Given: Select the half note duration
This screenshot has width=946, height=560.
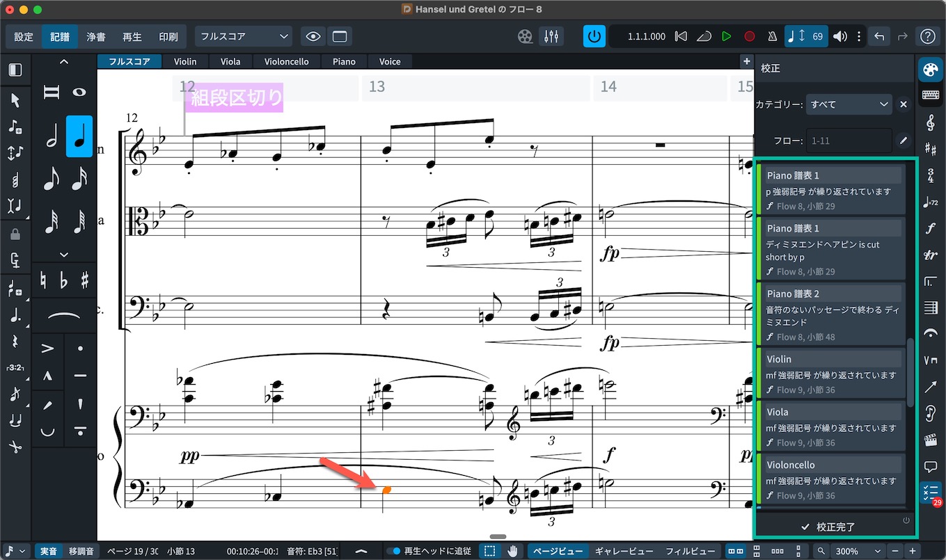Looking at the screenshot, I should point(52,136).
